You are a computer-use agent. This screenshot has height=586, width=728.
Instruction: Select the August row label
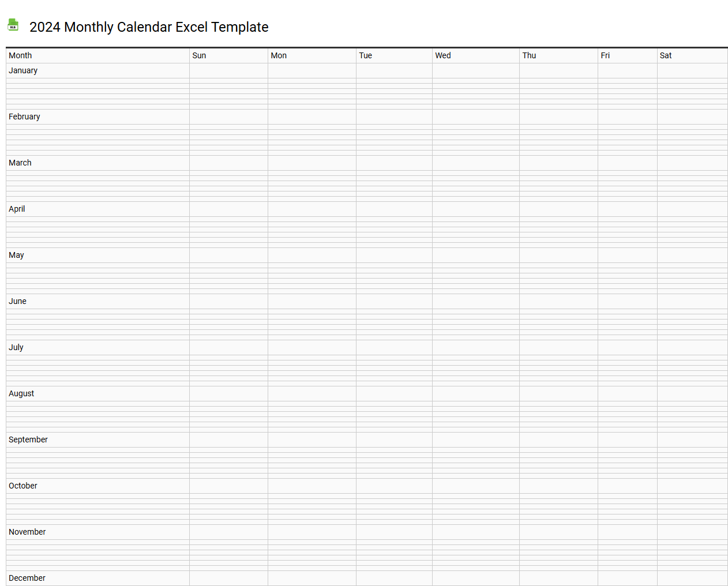coord(21,393)
